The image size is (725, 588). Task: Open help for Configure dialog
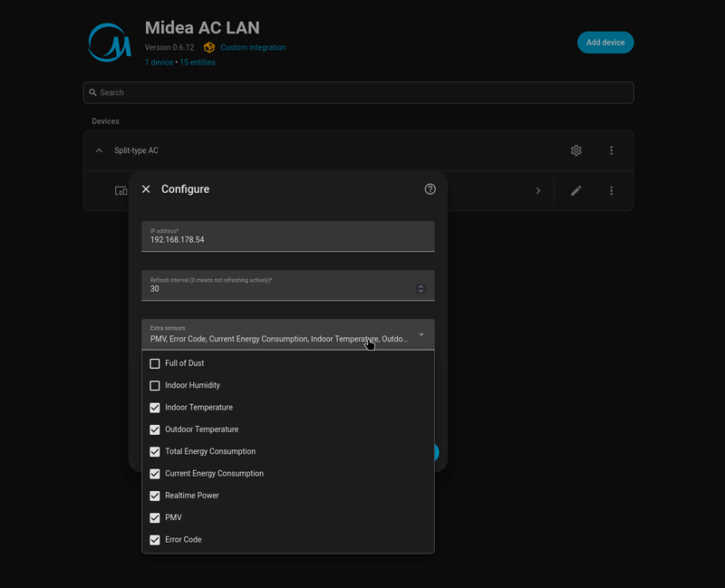point(430,189)
